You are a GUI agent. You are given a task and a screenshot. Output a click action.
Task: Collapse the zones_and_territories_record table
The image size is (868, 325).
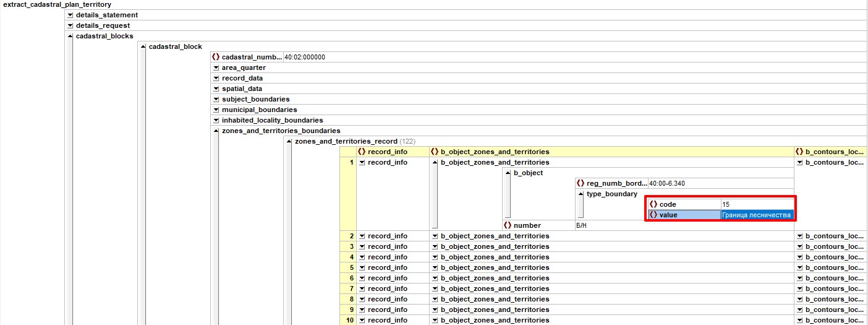(289, 141)
